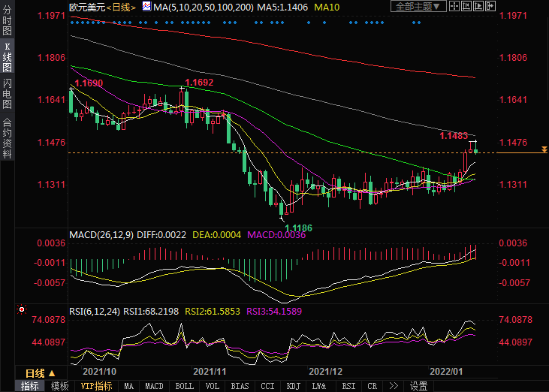Screen dimensions: 549x392
Task: Click the 设置 settings button
Action: 418,386
